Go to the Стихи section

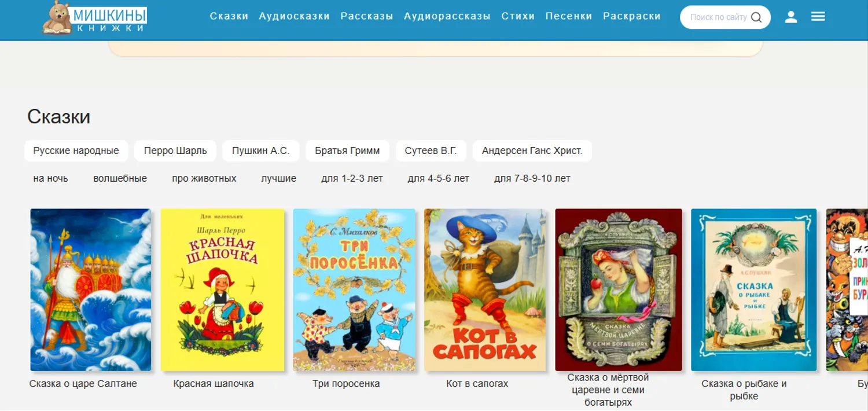point(518,16)
